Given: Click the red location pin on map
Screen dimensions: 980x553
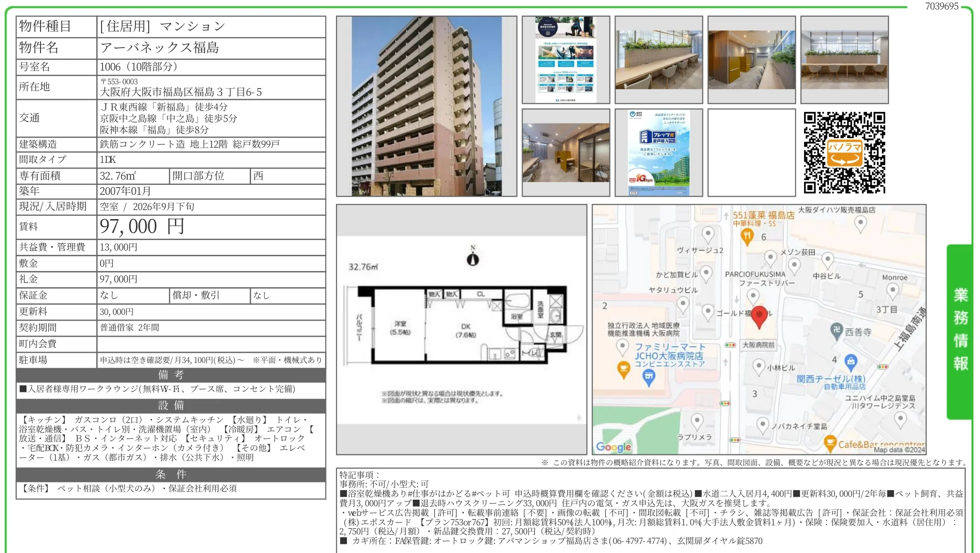Looking at the screenshot, I should pyautogui.click(x=759, y=317).
